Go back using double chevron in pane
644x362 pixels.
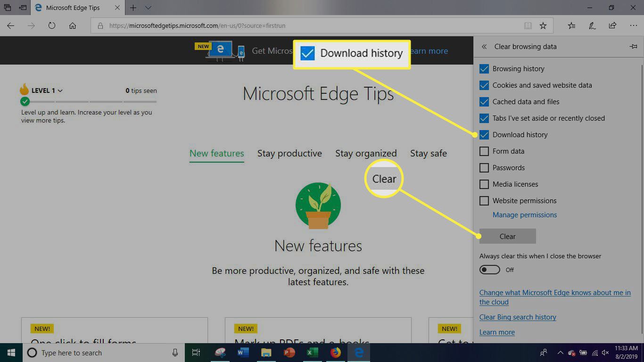point(484,47)
